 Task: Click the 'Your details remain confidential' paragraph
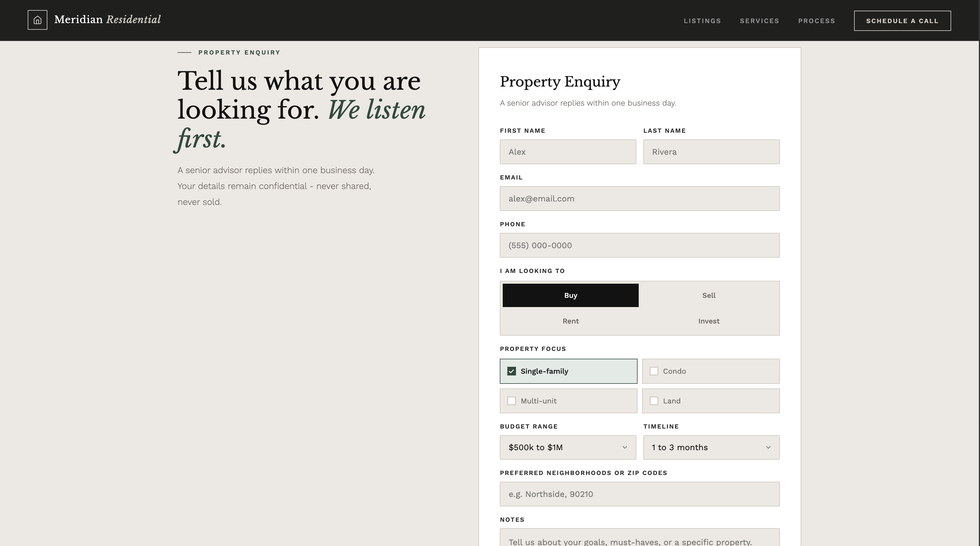[276, 186]
